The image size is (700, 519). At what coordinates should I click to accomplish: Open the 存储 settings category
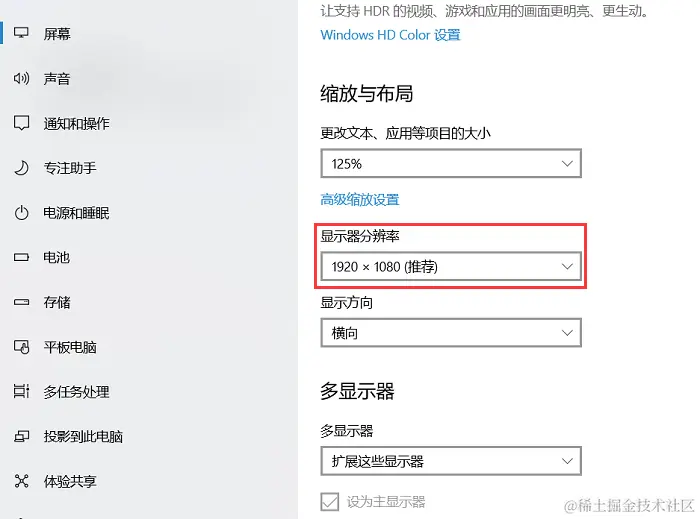click(x=57, y=302)
